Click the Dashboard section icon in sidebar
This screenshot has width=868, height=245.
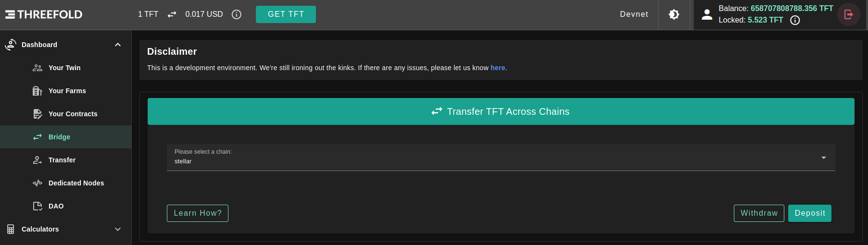click(x=11, y=45)
